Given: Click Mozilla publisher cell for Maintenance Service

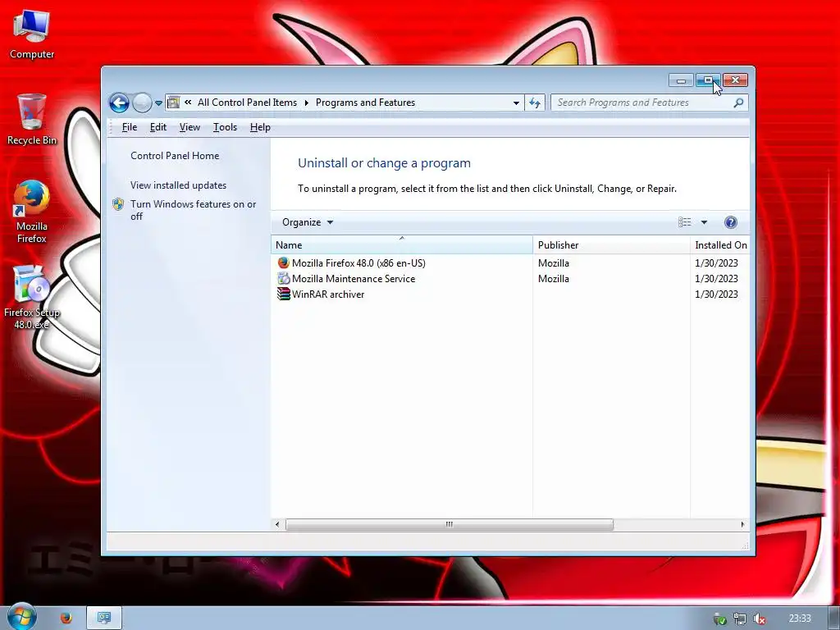Looking at the screenshot, I should 554,279.
